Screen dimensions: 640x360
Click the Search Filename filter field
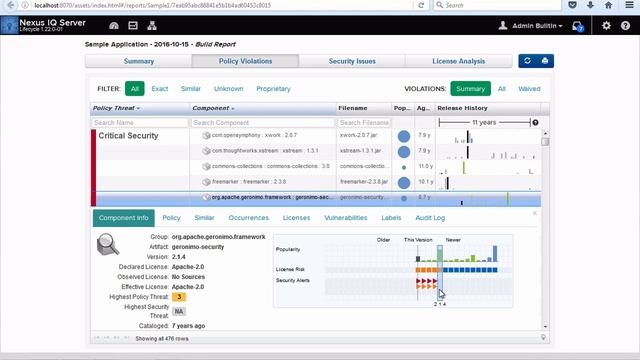tap(364, 122)
